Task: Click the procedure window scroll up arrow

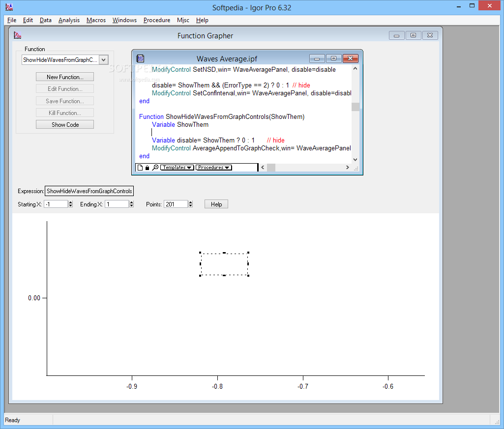Action: coord(355,68)
